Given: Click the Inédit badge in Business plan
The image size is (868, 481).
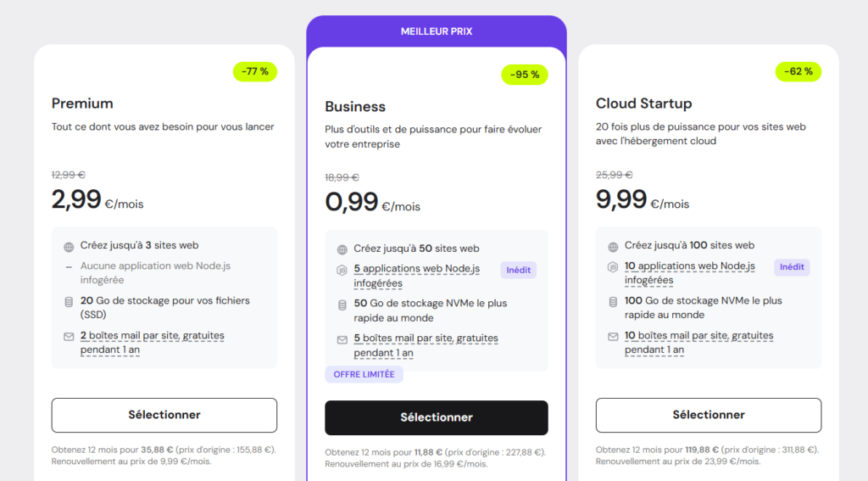Looking at the screenshot, I should pyautogui.click(x=518, y=270).
